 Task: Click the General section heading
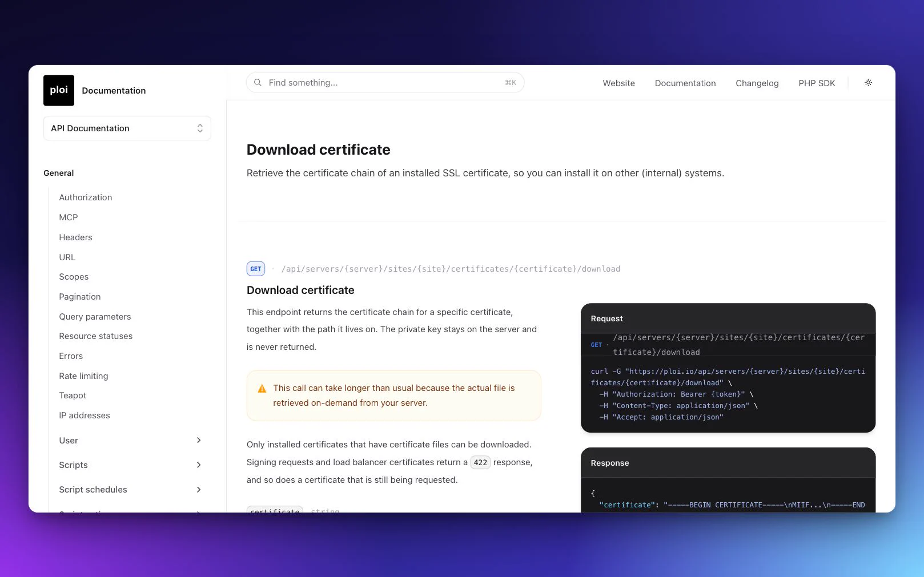pyautogui.click(x=59, y=173)
